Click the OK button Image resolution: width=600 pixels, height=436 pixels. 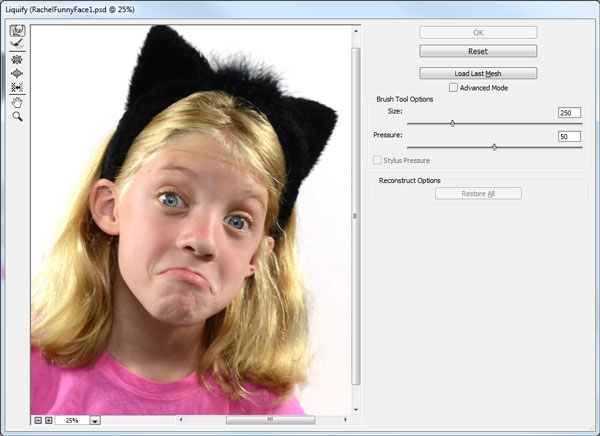coord(478,33)
